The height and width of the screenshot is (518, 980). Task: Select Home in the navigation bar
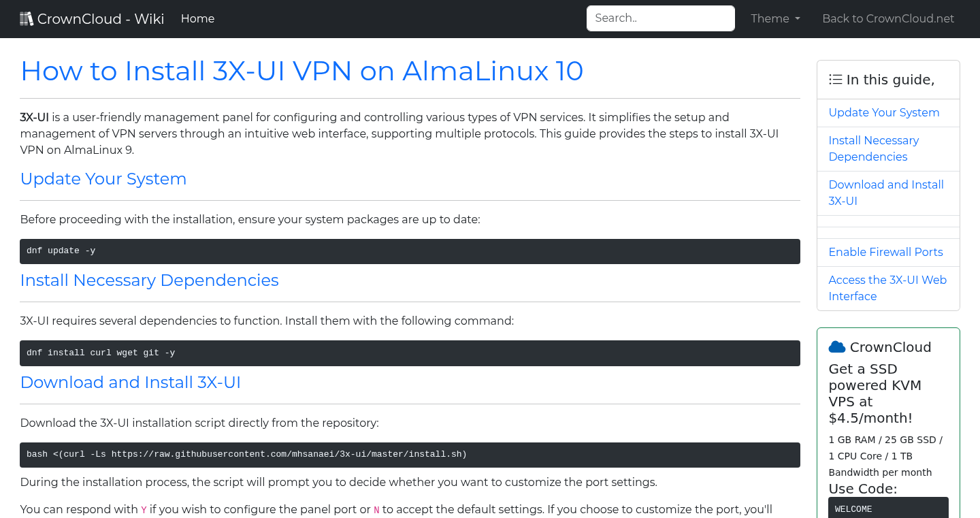[197, 18]
